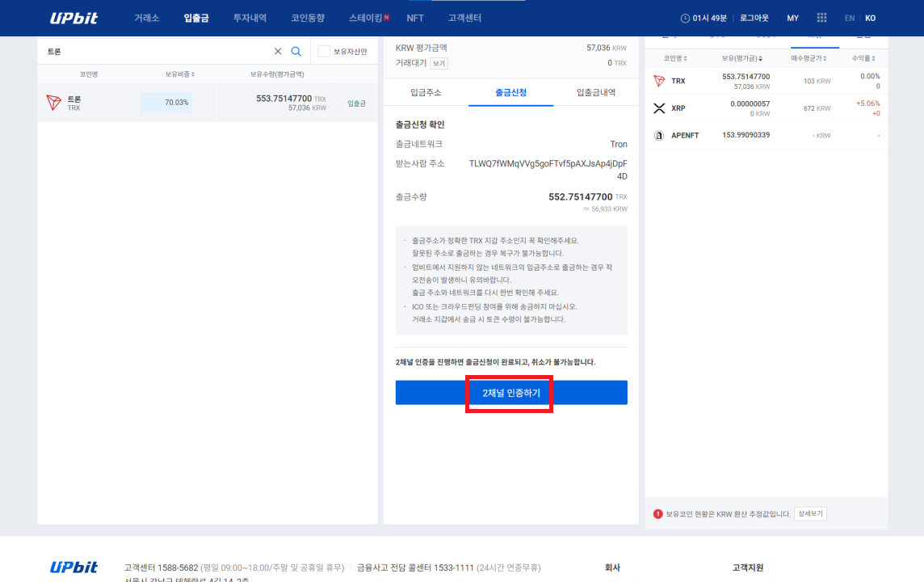Sort right panel by 보유(평가금)
Image resolution: width=924 pixels, height=582 pixels.
742,58
